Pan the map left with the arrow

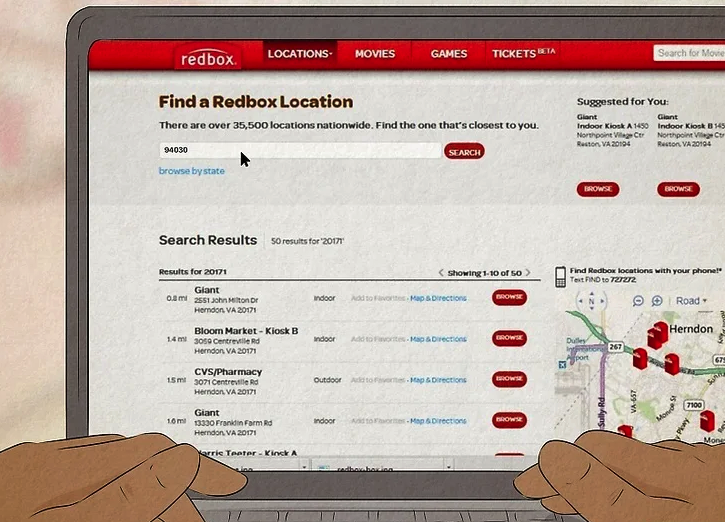point(581,301)
